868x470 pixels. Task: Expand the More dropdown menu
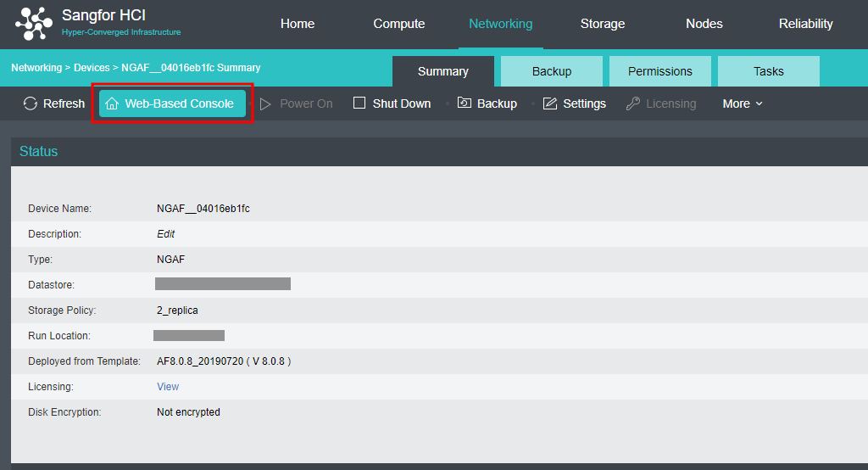tap(743, 104)
